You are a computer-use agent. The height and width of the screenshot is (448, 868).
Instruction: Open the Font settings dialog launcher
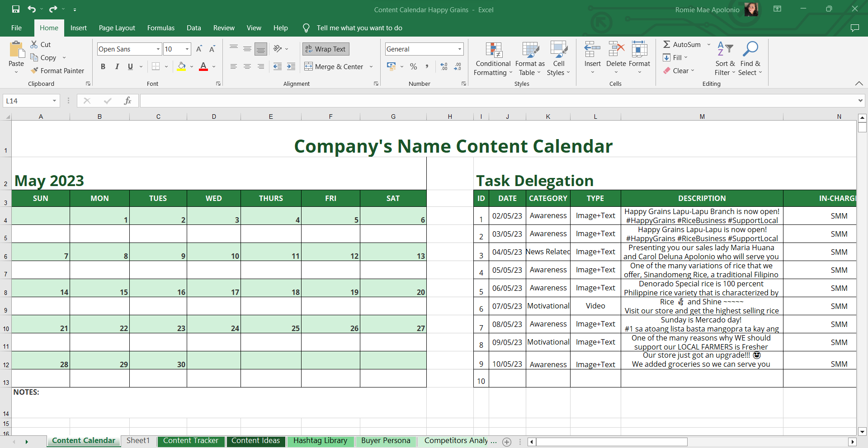tap(218, 84)
